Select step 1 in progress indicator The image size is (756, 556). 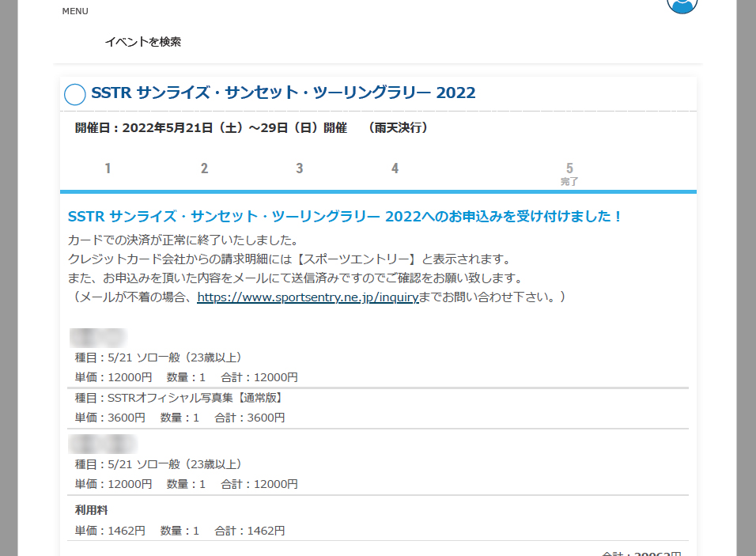(x=108, y=168)
